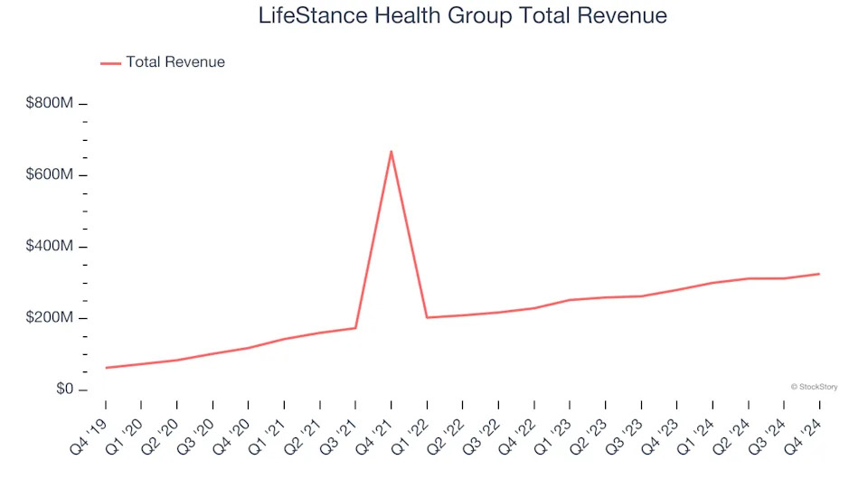Click the Q4 '24 x-axis label
868x488 pixels.
[x=802, y=436]
